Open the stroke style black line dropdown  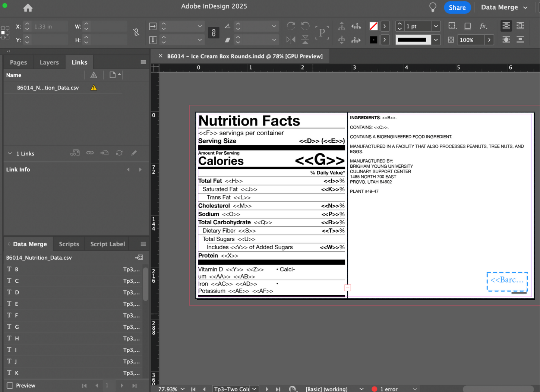coord(436,40)
